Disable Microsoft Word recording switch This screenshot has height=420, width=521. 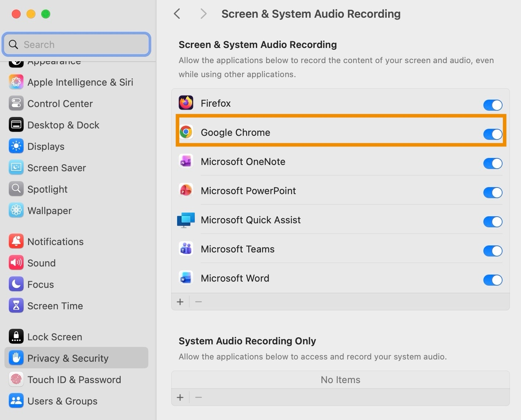[x=493, y=280]
